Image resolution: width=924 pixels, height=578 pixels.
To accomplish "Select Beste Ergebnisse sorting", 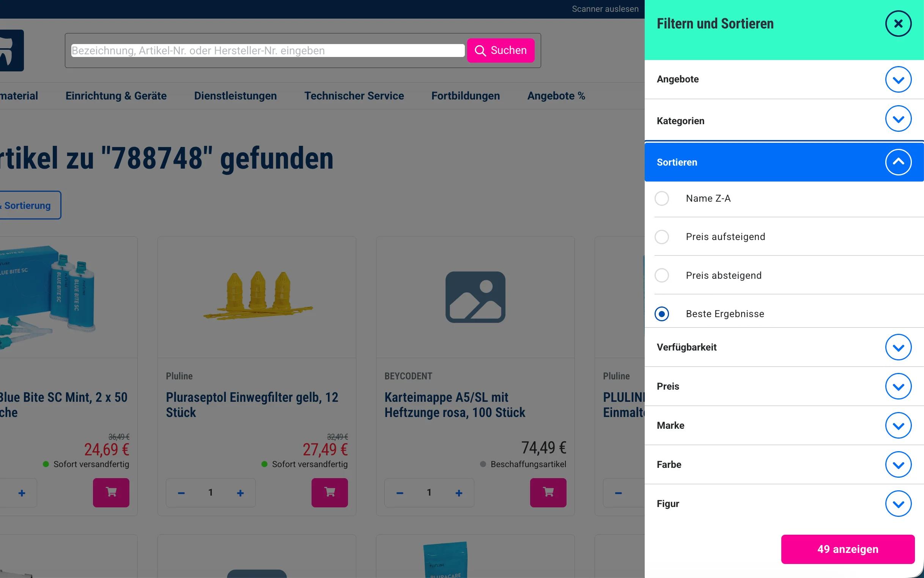I will [x=661, y=314].
